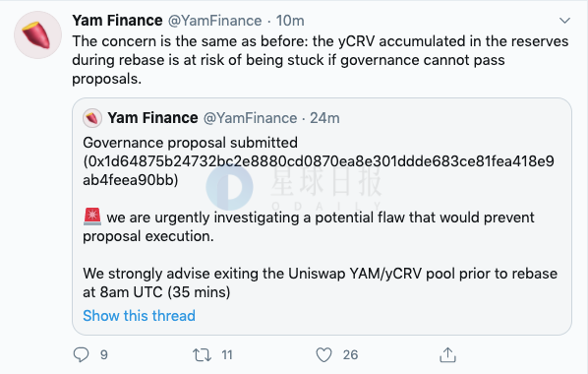Like the tweet with heart icon
The width and height of the screenshot is (588, 374).
323,355
